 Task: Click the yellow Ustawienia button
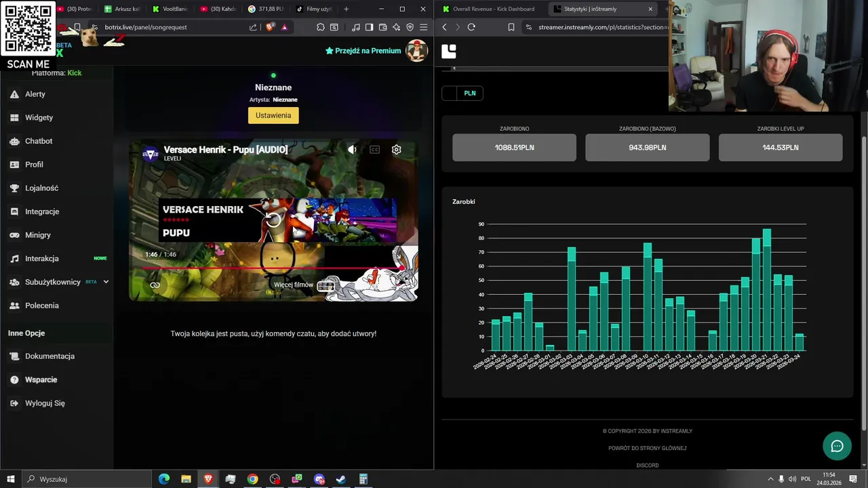273,115
